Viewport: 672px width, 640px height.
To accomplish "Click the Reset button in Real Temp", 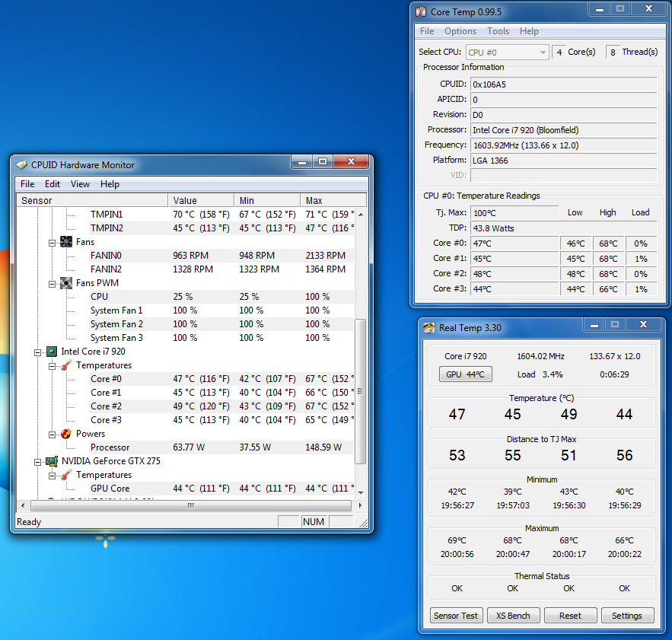I will coord(571,616).
